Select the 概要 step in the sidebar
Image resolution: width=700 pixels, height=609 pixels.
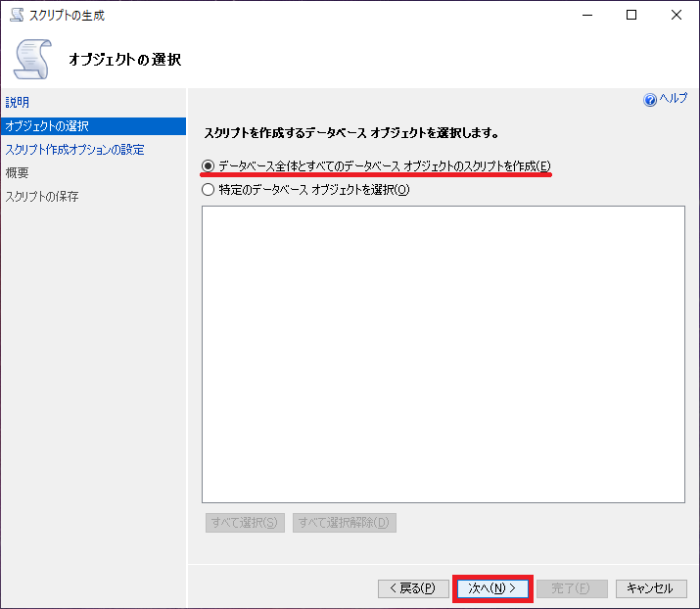click(x=18, y=173)
